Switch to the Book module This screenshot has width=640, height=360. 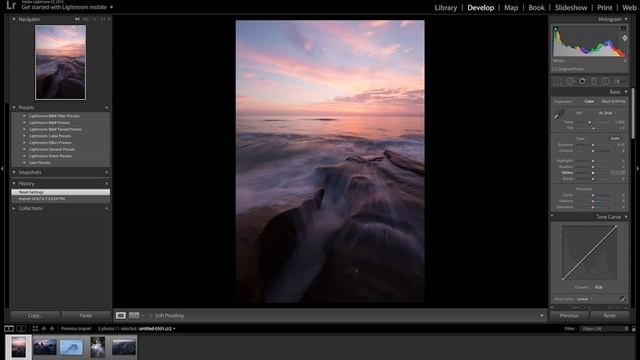[x=536, y=8]
